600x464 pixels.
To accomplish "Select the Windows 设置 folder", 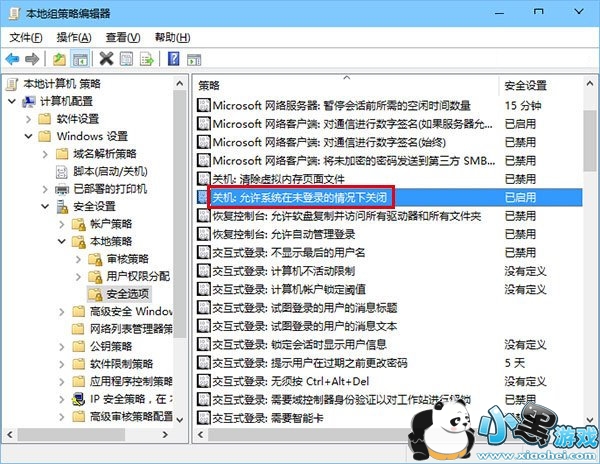I will click(x=92, y=136).
